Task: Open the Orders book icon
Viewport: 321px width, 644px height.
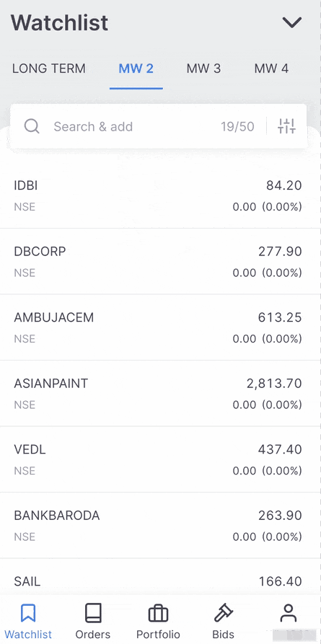Action: (93, 613)
